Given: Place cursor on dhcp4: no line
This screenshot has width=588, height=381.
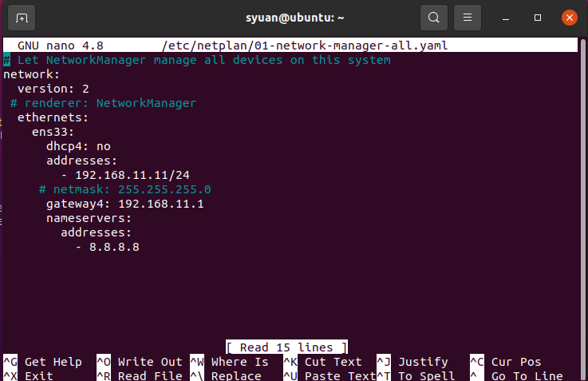Looking at the screenshot, I should pyautogui.click(x=78, y=146).
